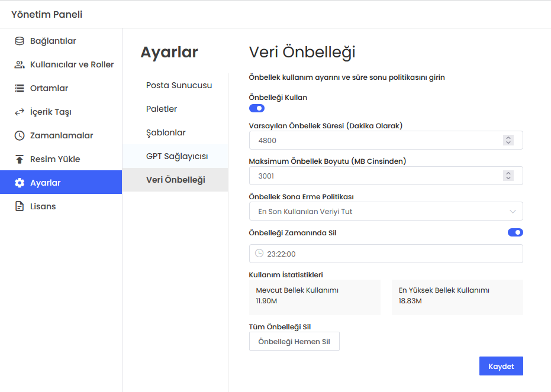
Task: Click the Ortamlar server stack icon
Action: click(x=20, y=88)
